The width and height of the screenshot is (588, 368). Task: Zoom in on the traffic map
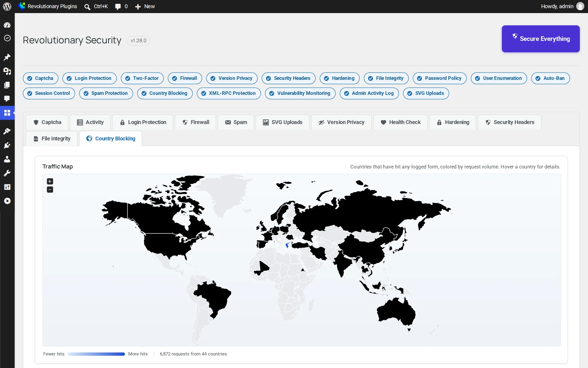[50, 181]
